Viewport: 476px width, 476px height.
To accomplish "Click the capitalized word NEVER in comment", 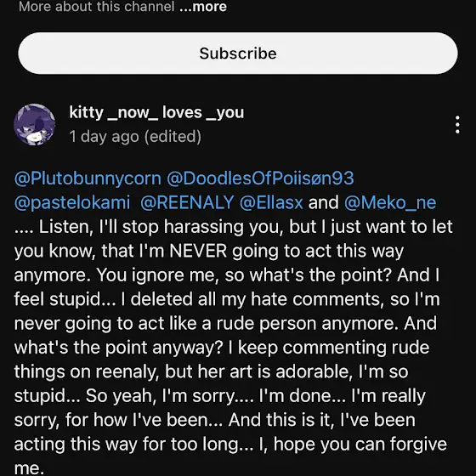I will coord(198,251).
